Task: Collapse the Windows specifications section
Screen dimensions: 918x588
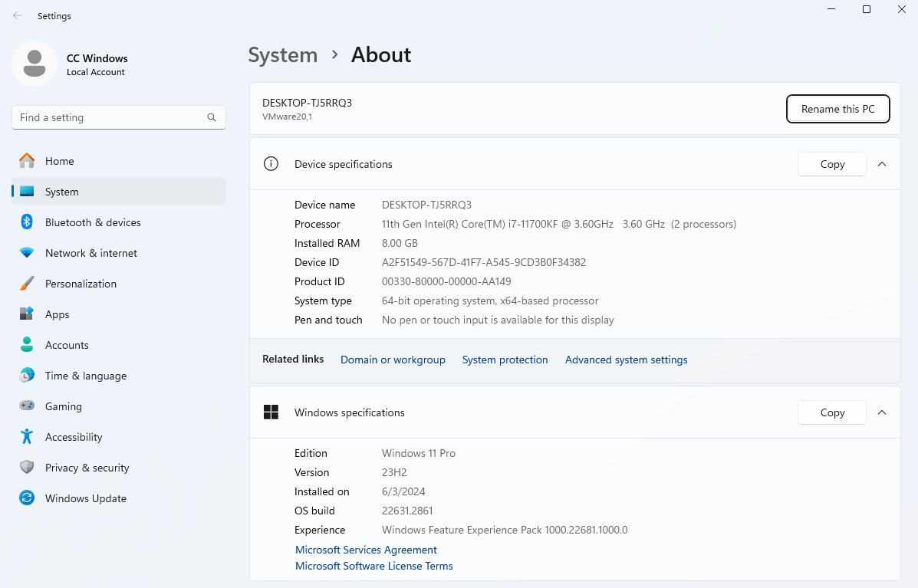Action: 882,412
